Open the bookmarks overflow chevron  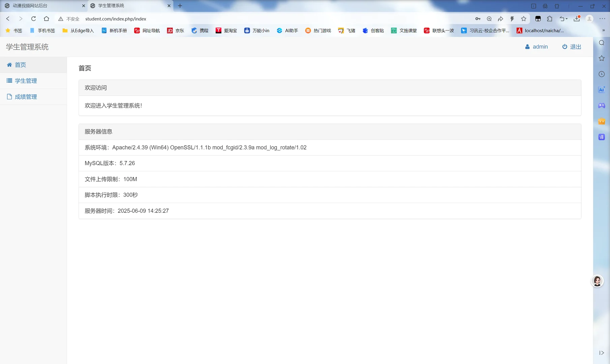(604, 30)
